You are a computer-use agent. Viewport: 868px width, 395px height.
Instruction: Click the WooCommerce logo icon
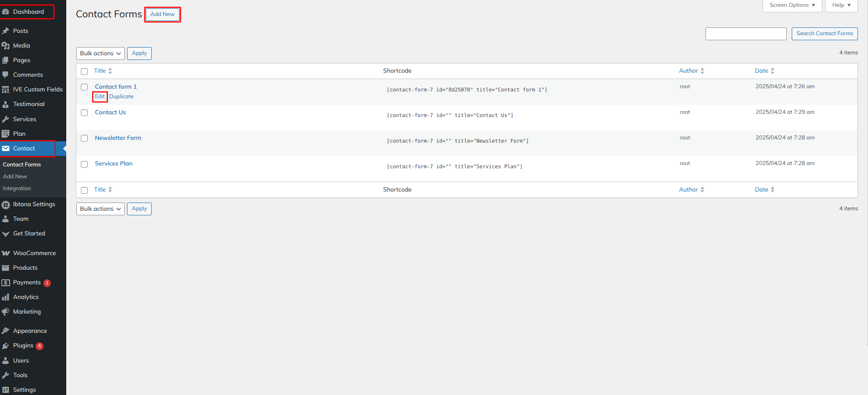pos(5,253)
